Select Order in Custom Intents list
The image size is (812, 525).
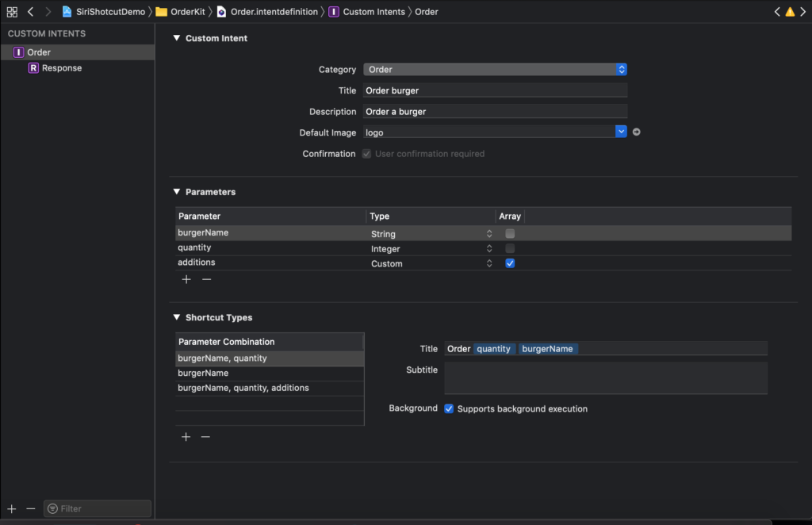[x=78, y=52]
